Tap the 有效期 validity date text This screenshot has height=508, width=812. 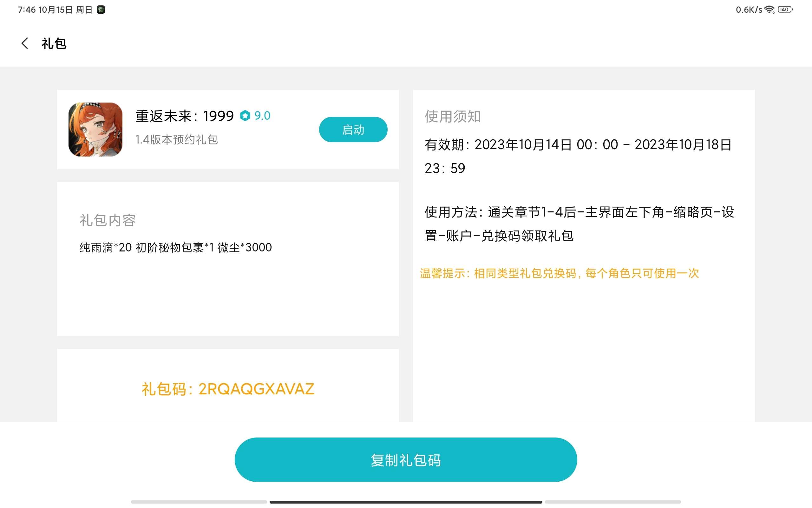point(578,156)
